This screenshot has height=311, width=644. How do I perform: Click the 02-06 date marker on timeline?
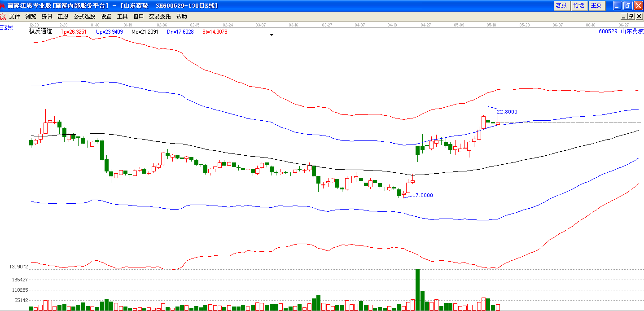click(162, 25)
